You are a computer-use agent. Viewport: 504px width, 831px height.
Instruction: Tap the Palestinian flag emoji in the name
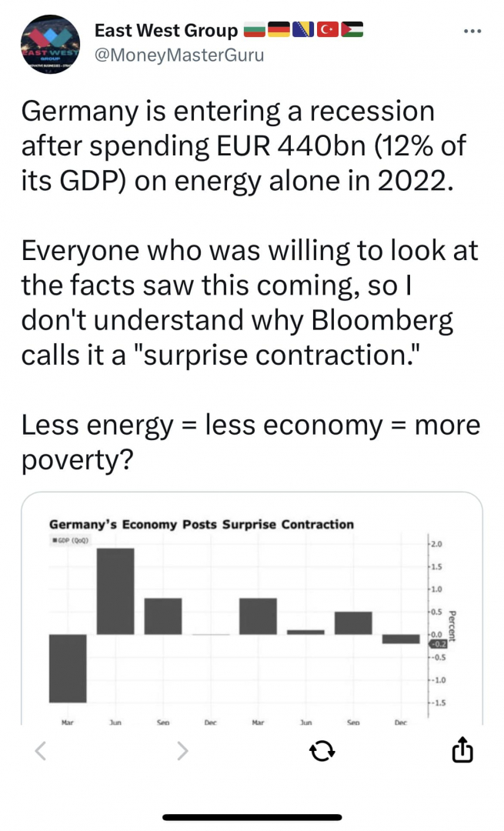point(352,30)
